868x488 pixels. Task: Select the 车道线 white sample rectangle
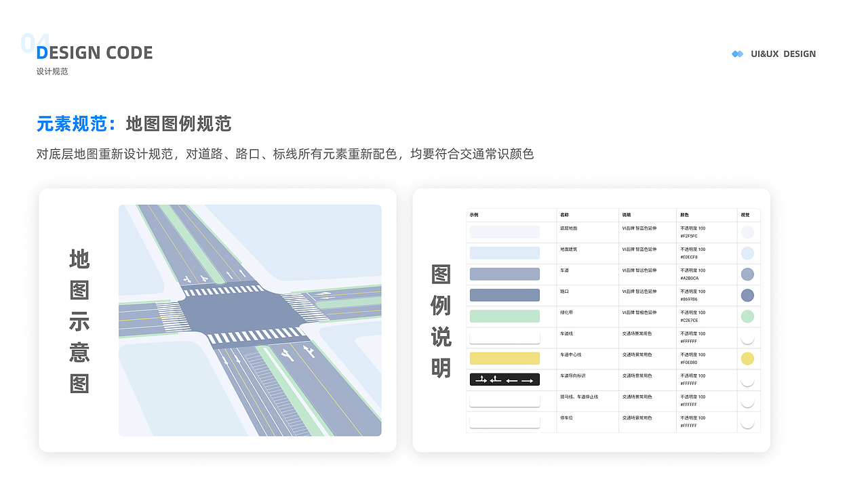pos(505,337)
